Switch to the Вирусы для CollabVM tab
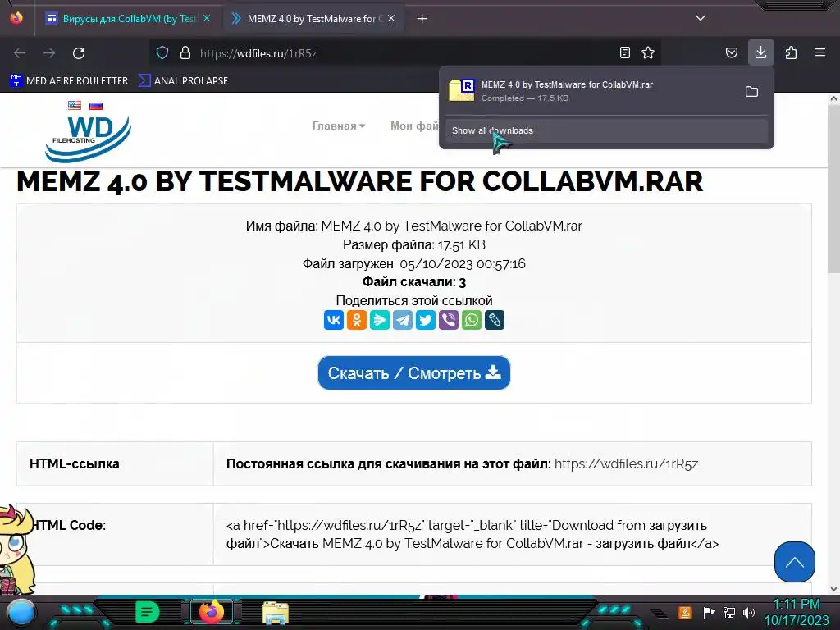 click(130, 19)
